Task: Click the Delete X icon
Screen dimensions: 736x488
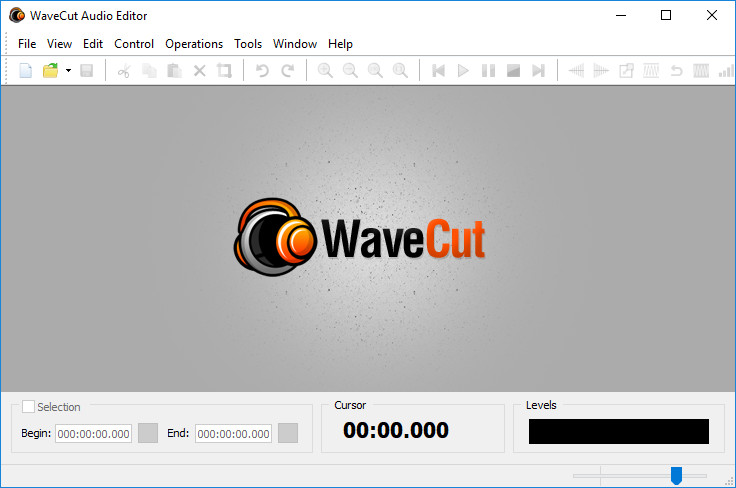Action: [x=199, y=71]
